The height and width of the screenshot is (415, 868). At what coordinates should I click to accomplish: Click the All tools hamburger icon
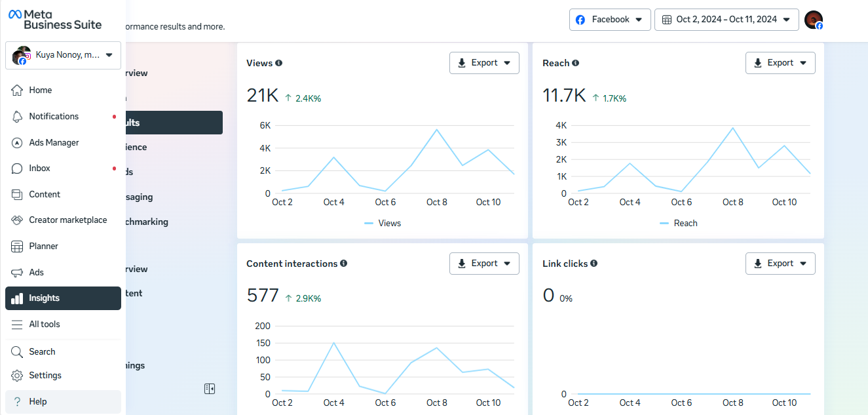(x=17, y=325)
